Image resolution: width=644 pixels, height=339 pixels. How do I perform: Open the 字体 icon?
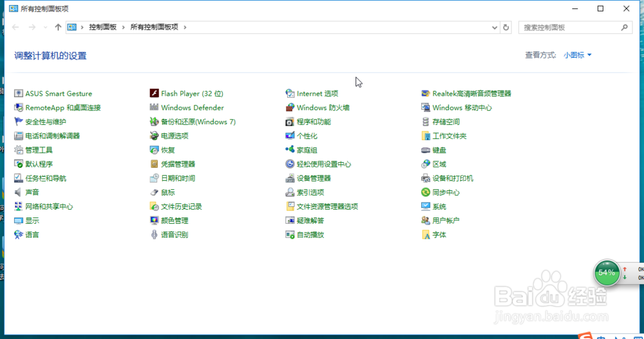coord(426,235)
